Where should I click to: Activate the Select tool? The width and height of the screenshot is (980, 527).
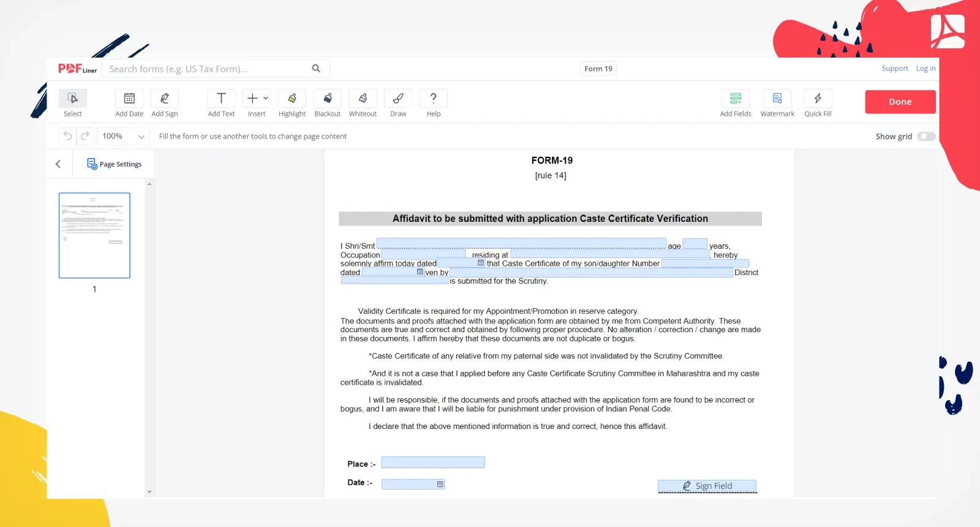[72, 103]
